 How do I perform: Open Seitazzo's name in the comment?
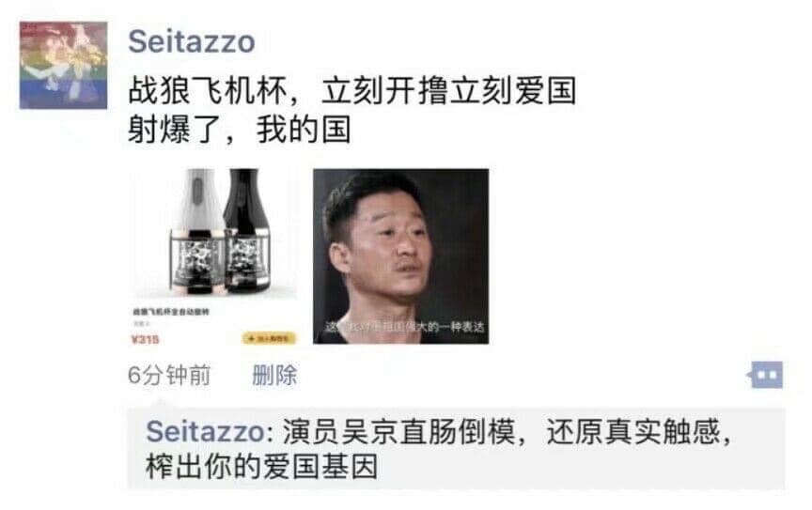coord(206,432)
